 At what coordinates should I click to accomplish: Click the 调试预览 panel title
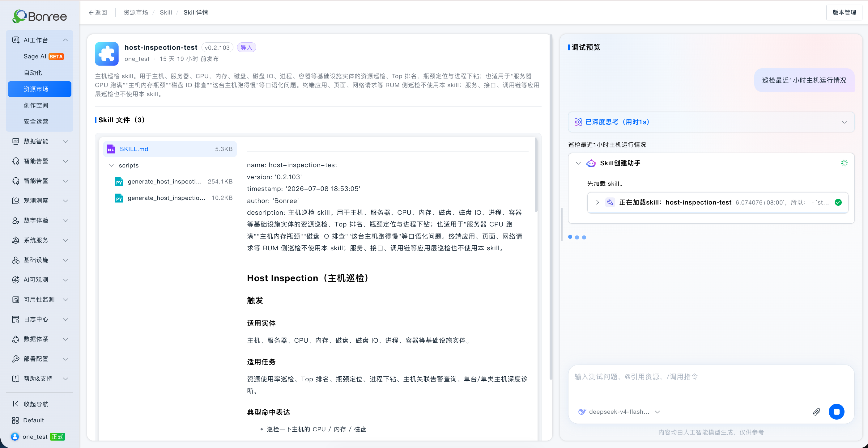coord(586,47)
